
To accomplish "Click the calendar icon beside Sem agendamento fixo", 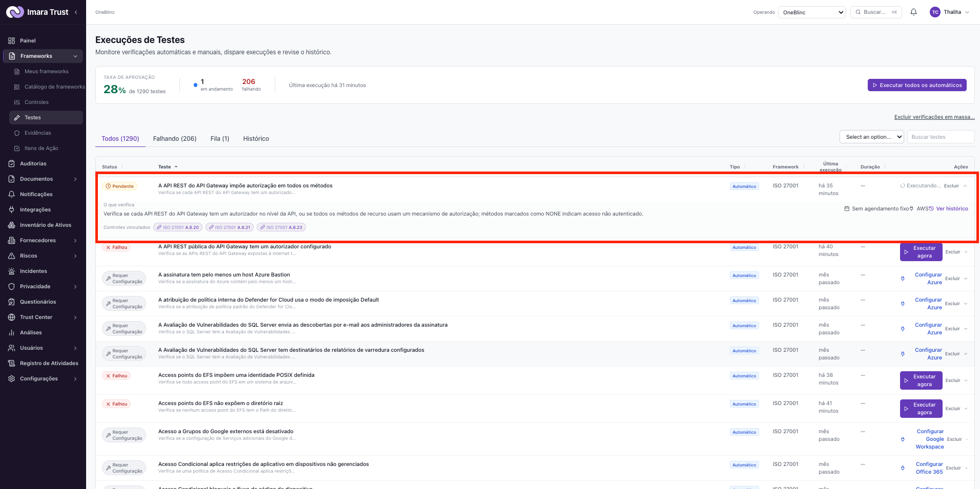I will click(847, 208).
